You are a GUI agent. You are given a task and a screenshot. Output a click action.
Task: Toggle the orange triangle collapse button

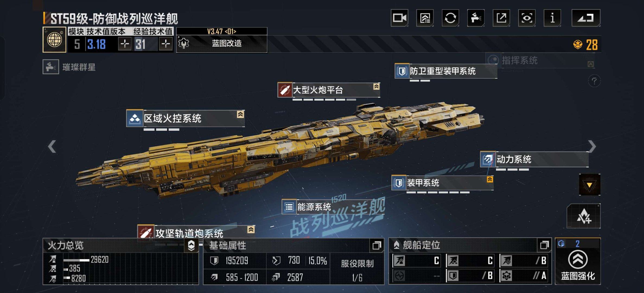pyautogui.click(x=589, y=185)
